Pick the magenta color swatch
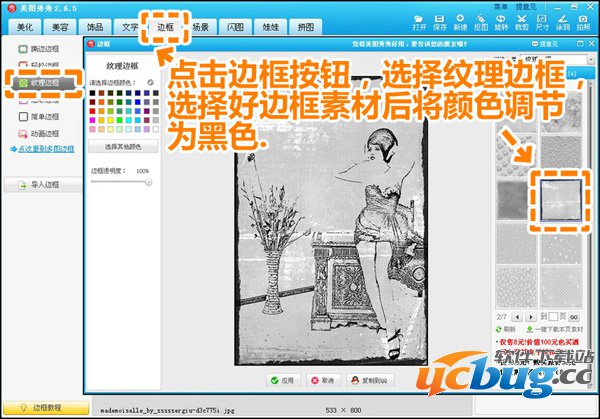 click(92, 120)
